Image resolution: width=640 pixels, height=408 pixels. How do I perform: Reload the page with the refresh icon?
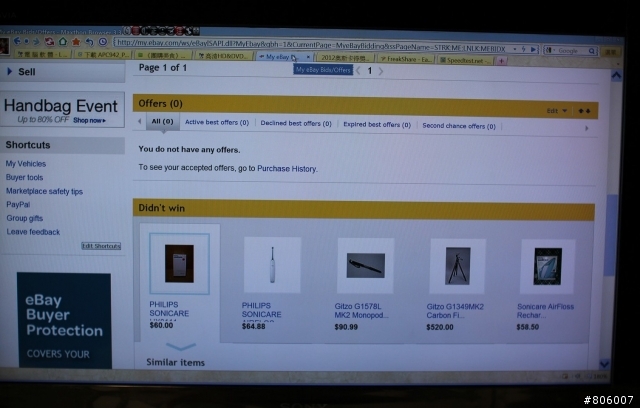pos(49,41)
